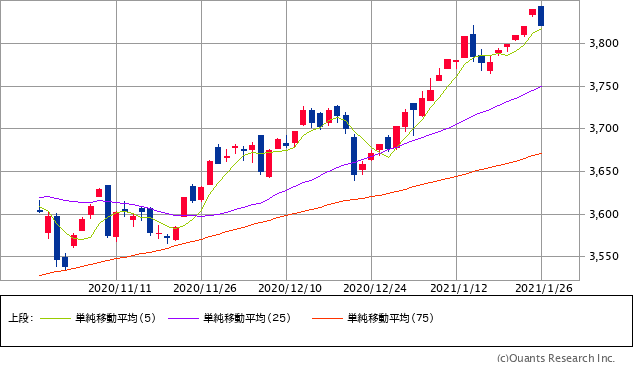Click the orange-red line swatch in legend
Screen dimensions: 633x373
pyautogui.click(x=327, y=319)
